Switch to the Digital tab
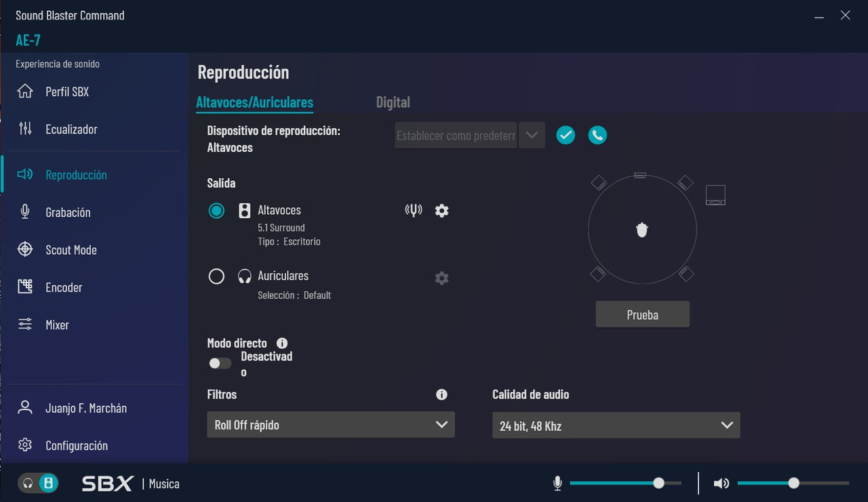 click(393, 102)
